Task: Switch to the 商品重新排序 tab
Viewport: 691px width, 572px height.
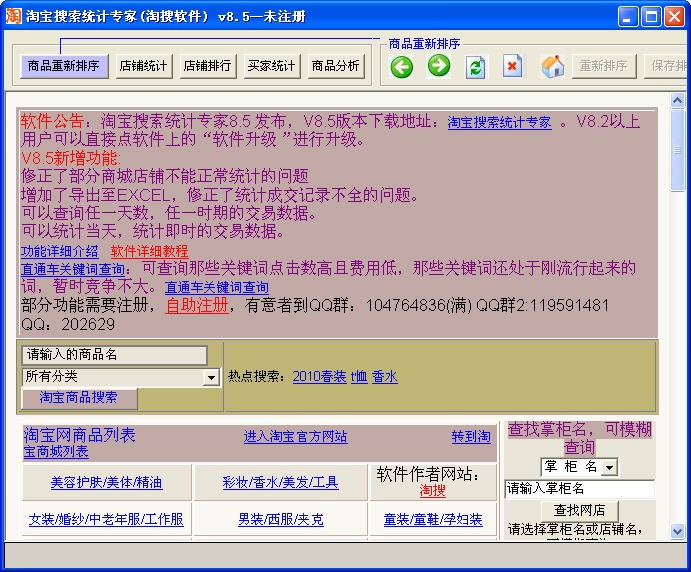Action: coord(64,67)
